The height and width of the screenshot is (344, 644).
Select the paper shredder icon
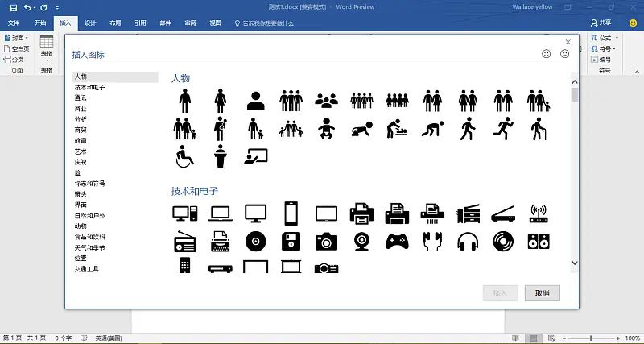coord(432,213)
